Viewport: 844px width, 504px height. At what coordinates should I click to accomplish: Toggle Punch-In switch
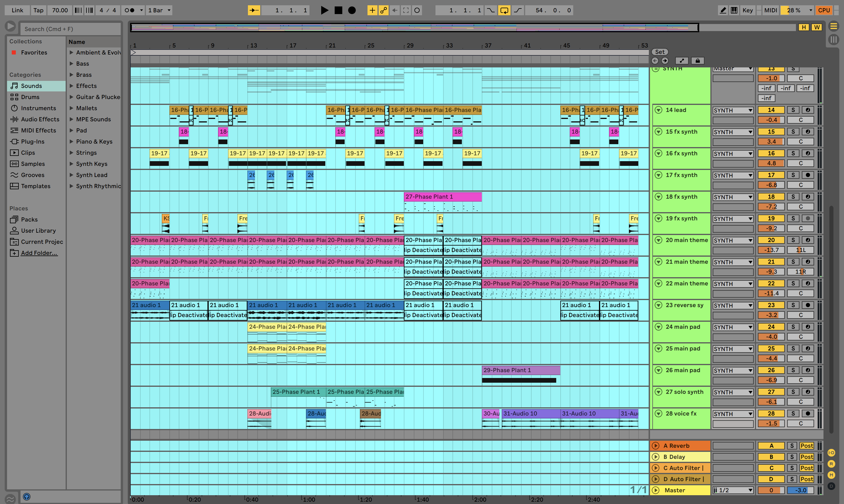pyautogui.click(x=491, y=10)
